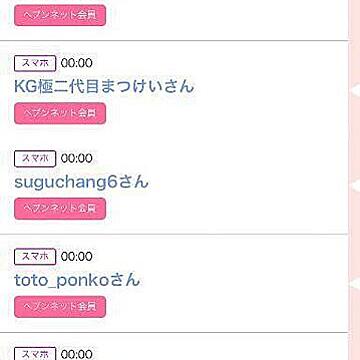The image size is (360, 360).
Task: Select the bottommost partially visible スマホ badge
Action: coord(35,353)
